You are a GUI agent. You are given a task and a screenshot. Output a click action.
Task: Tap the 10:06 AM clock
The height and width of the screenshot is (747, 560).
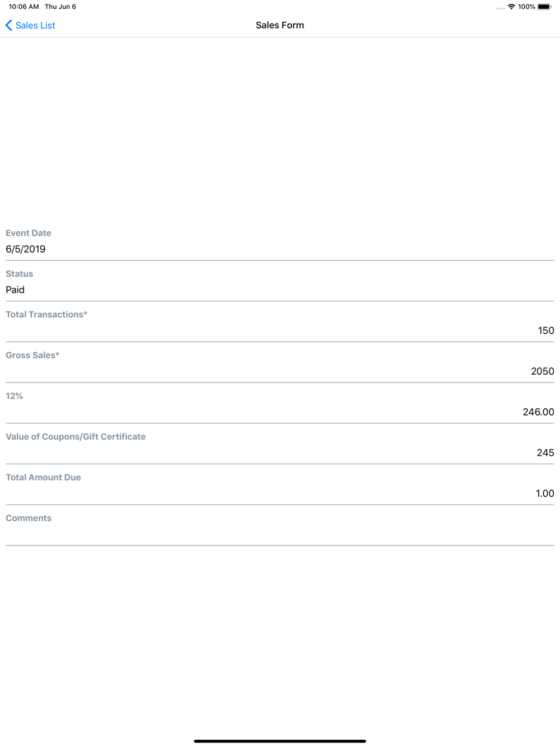point(24,7)
